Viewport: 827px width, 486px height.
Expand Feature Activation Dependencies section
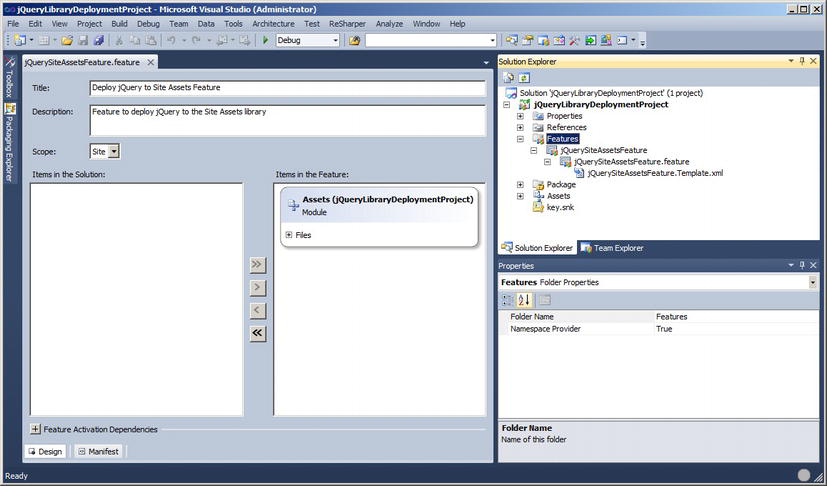click(35, 429)
